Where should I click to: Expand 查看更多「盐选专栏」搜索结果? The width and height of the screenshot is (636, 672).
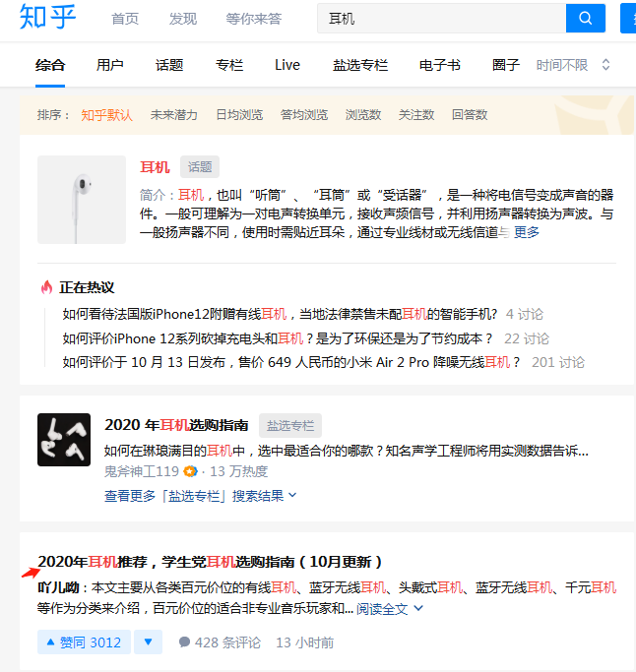point(201,495)
